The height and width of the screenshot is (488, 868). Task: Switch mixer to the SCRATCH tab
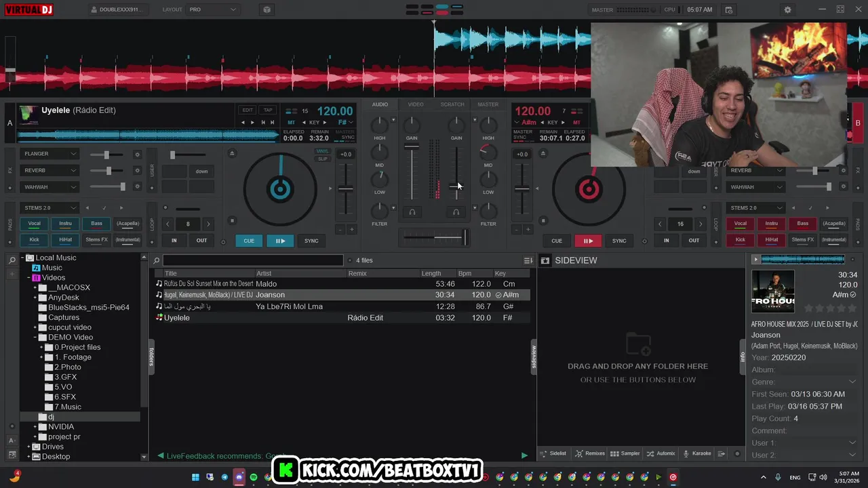pos(452,104)
